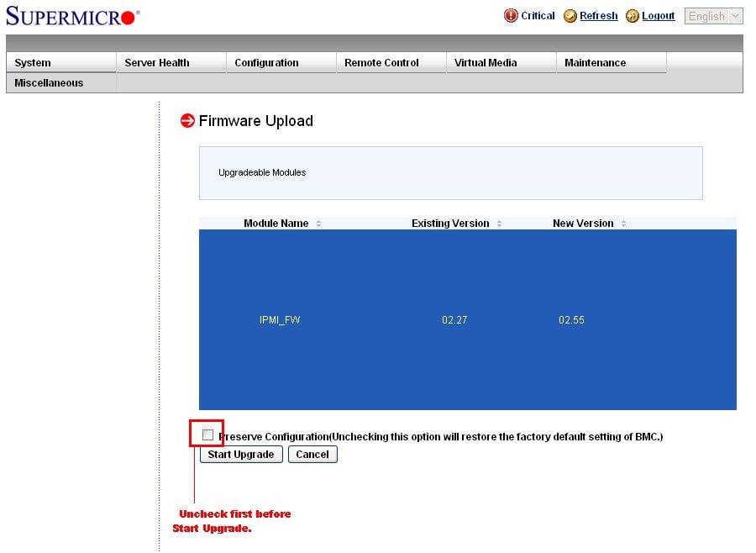Sort by Existing Version column arrows
756x553 pixels.
click(x=499, y=224)
